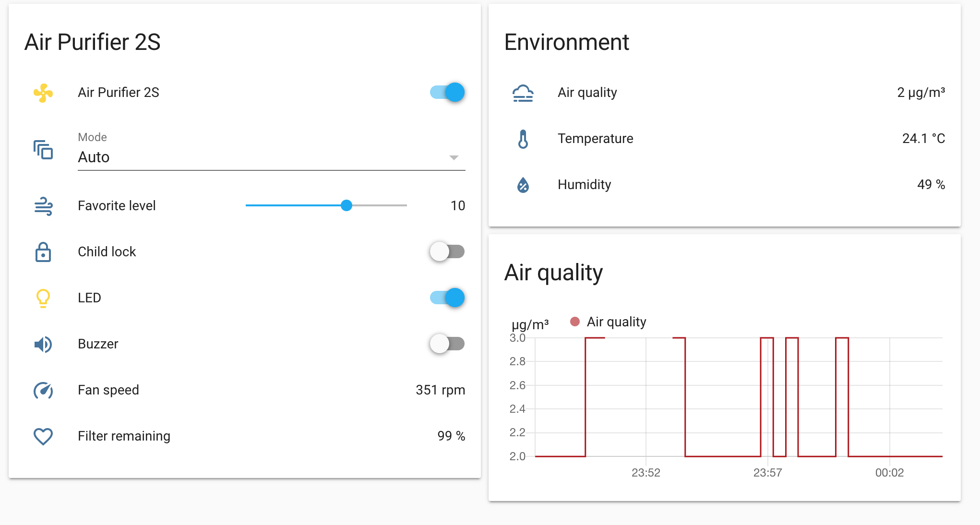The image size is (980, 525).
Task: Click the LED lightbulb icon
Action: pos(43,298)
